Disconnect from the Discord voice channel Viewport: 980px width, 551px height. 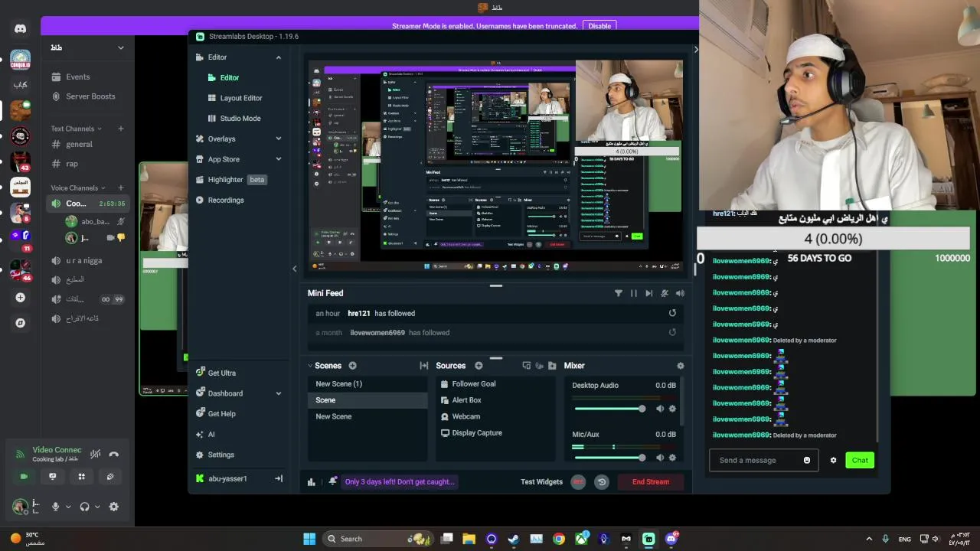coord(114,454)
